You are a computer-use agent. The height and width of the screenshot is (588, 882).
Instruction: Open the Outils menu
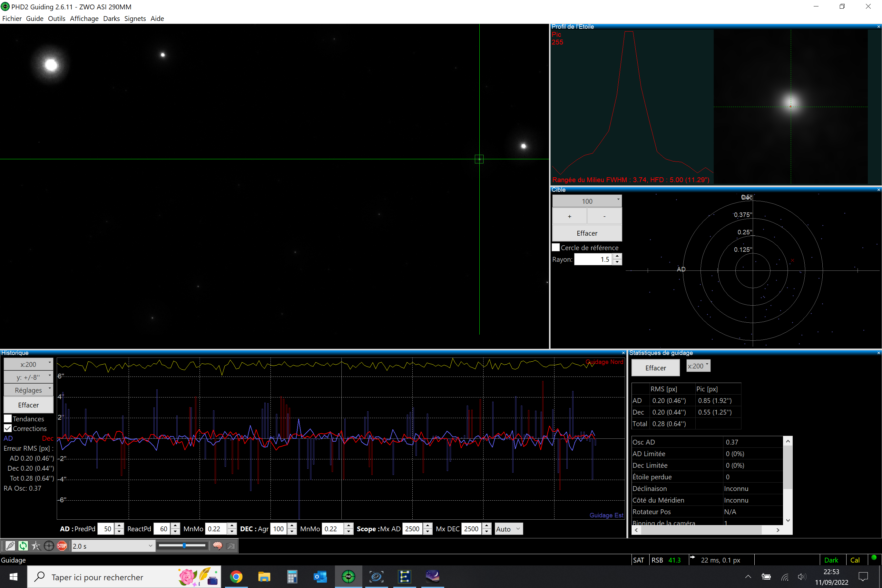point(56,18)
